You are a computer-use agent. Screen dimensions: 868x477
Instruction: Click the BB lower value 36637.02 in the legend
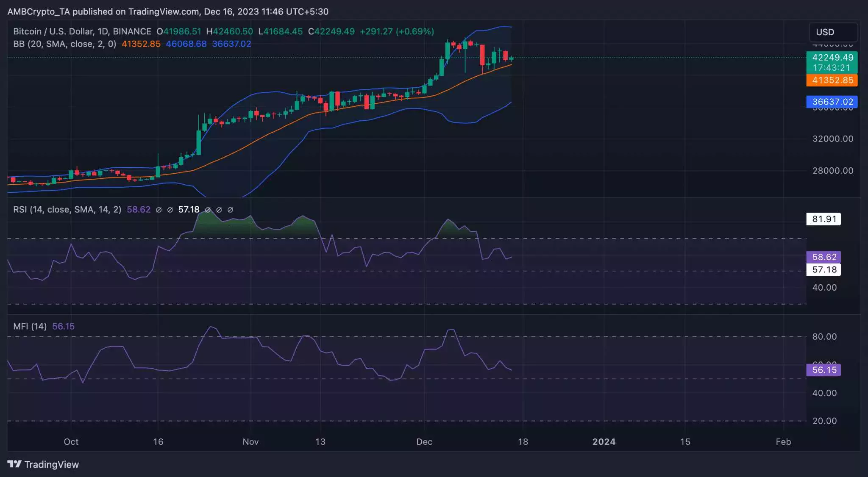[x=231, y=44]
